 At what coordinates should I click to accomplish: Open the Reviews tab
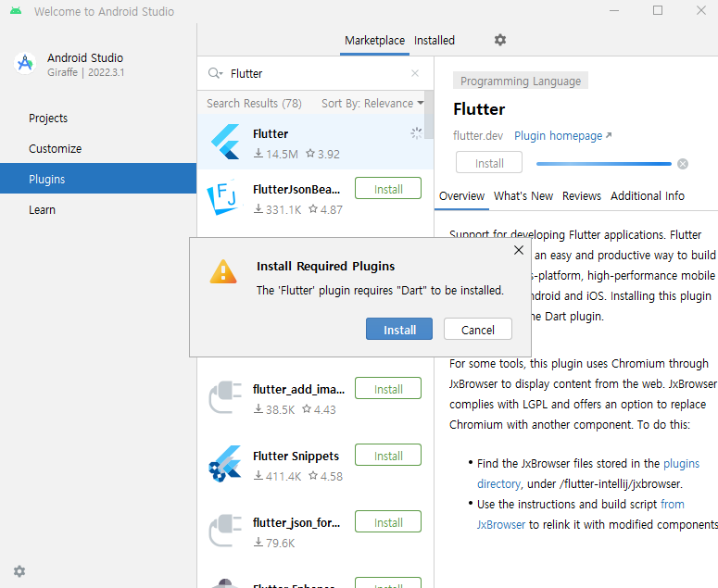tap(582, 196)
